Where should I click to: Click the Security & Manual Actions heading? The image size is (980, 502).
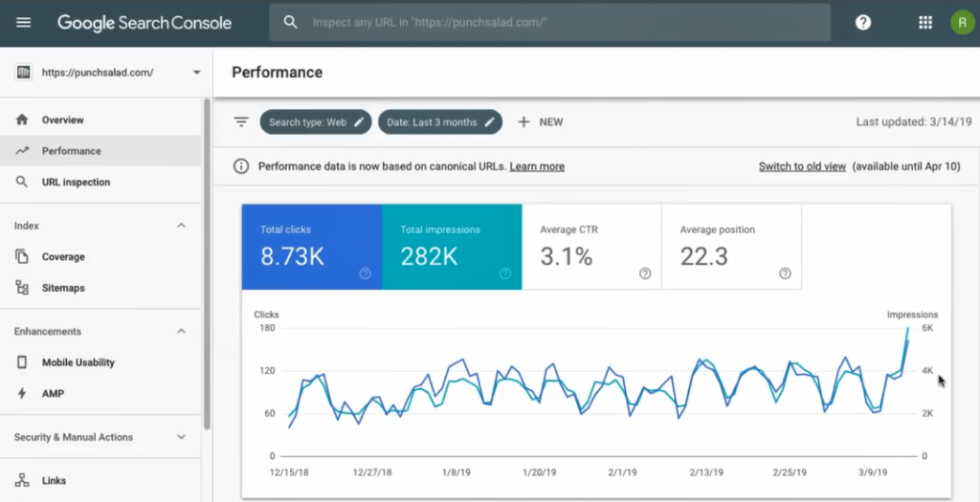73,437
